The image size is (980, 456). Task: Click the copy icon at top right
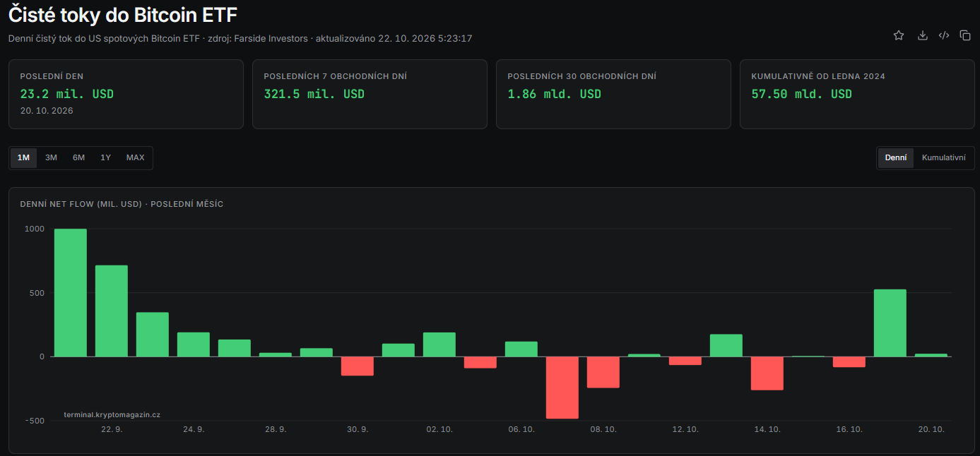pos(965,35)
